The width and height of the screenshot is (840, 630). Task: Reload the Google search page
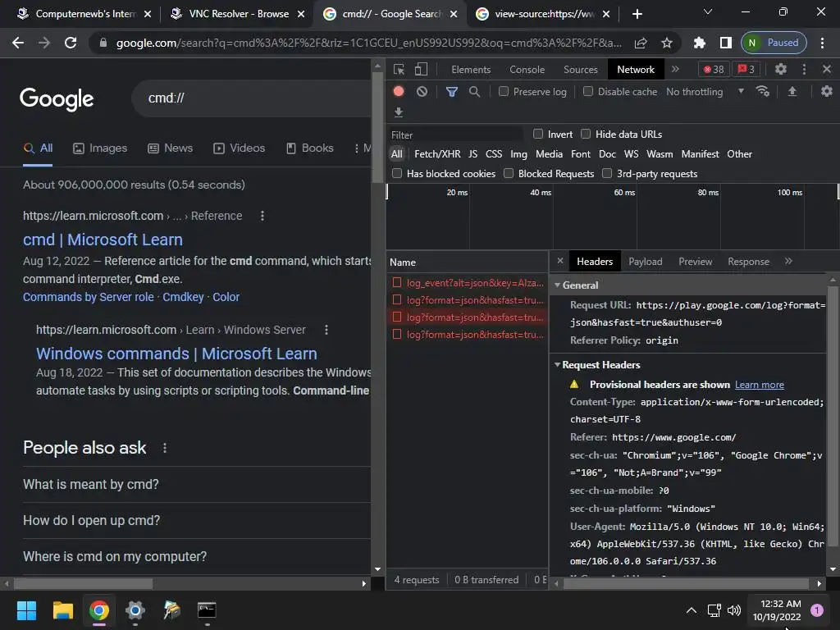71,43
